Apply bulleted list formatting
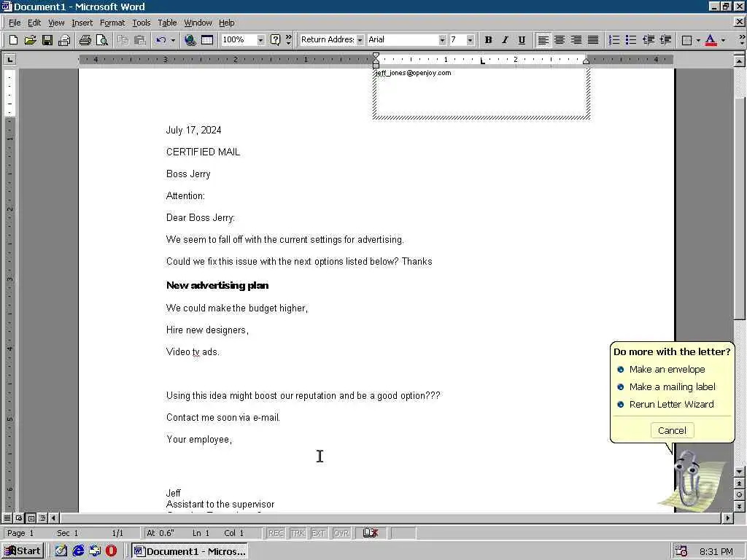This screenshot has height=560, width=747. tap(631, 40)
